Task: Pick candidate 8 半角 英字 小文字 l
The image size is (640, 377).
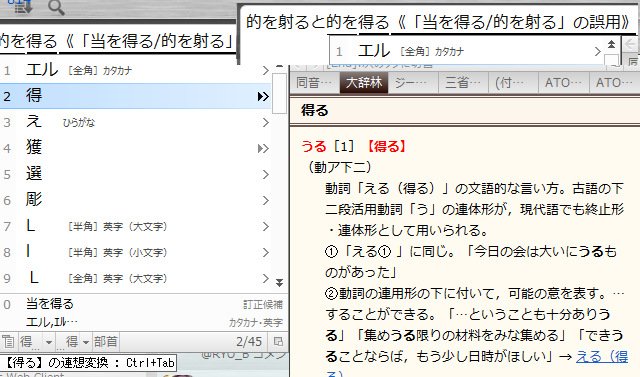Action: (x=135, y=253)
